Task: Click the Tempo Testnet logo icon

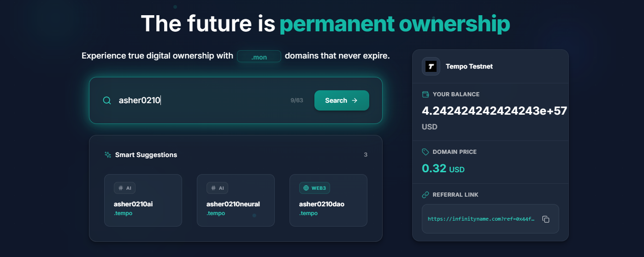Action: pyautogui.click(x=431, y=66)
